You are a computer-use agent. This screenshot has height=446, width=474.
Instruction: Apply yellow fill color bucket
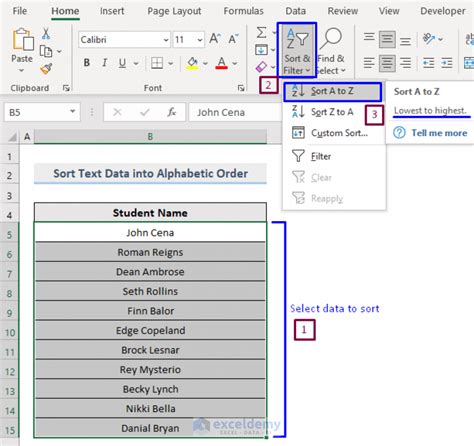192,63
